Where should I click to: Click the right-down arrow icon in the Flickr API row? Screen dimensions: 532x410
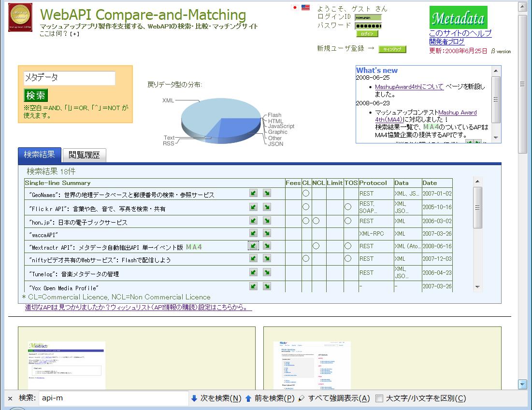pos(267,207)
